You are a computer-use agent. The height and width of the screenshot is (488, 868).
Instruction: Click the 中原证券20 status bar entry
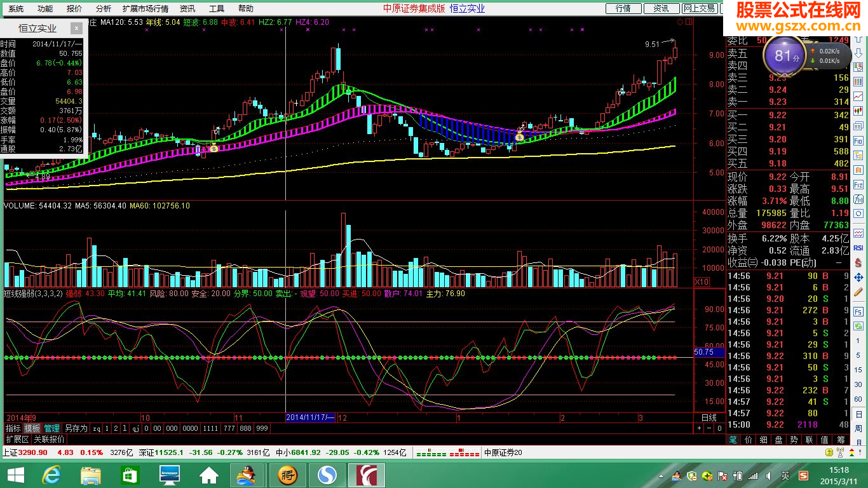tap(503, 452)
